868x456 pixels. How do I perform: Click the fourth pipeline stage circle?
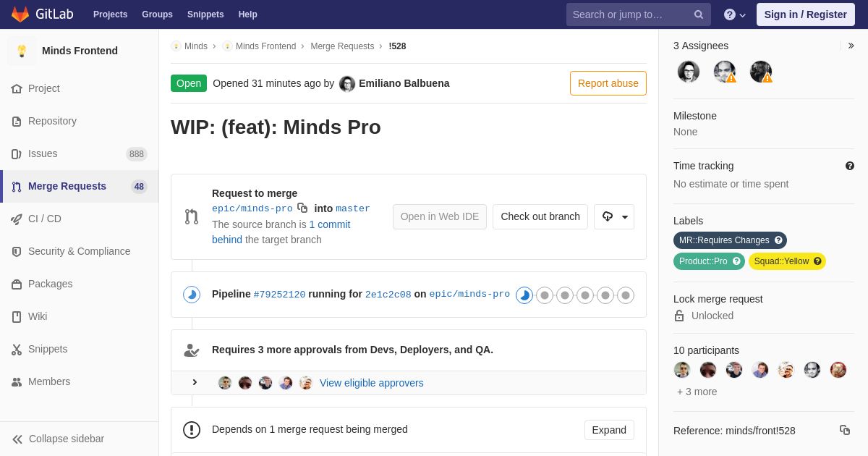click(585, 295)
